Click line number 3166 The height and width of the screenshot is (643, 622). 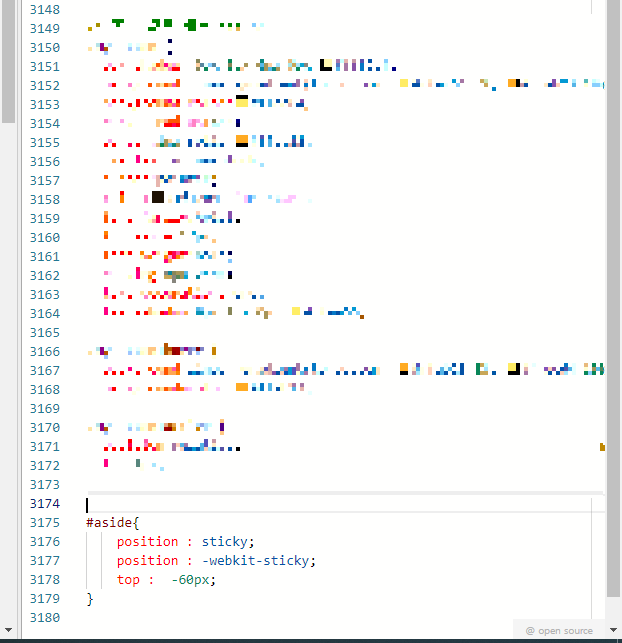[45, 352]
